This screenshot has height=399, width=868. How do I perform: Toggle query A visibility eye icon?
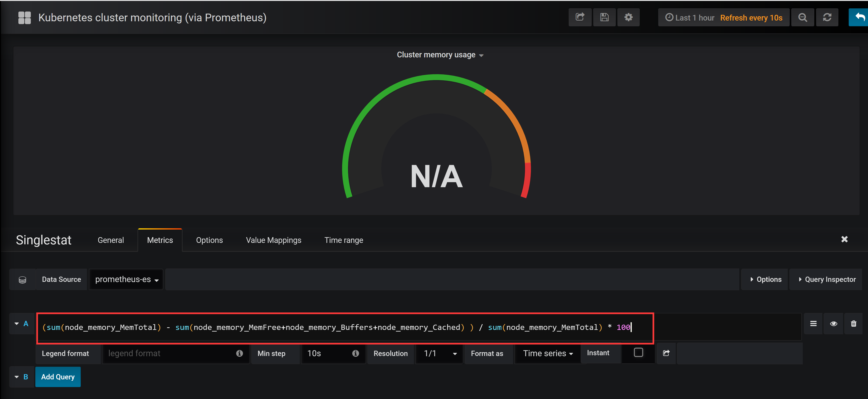833,323
